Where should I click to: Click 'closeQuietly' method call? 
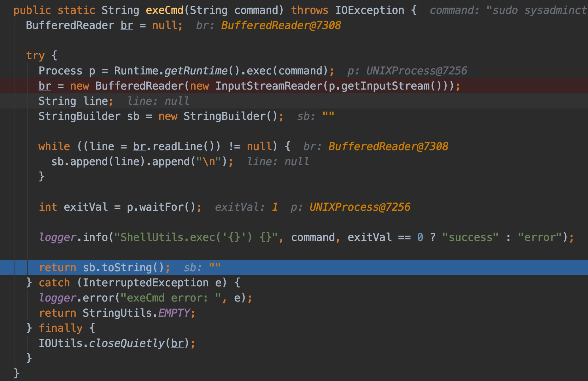(x=126, y=343)
